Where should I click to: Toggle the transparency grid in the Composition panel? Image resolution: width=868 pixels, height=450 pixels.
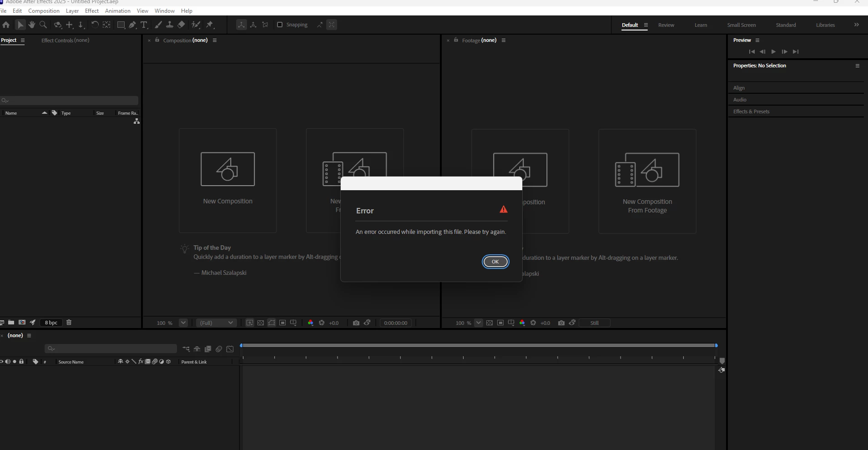point(260,323)
